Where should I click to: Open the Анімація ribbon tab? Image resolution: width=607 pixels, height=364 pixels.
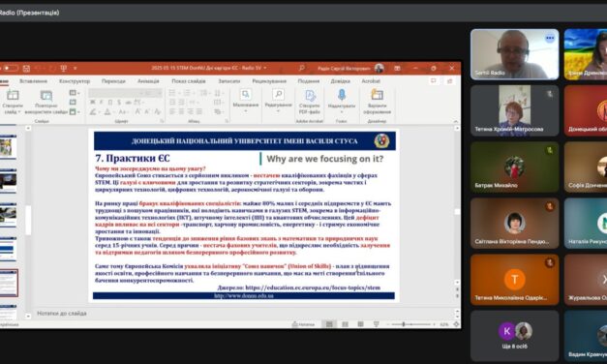[148, 81]
